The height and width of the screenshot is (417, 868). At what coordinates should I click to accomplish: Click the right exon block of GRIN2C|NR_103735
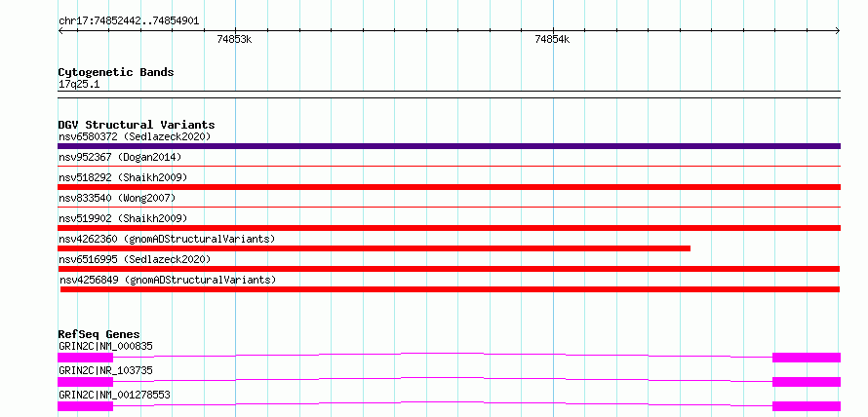[x=807, y=382]
